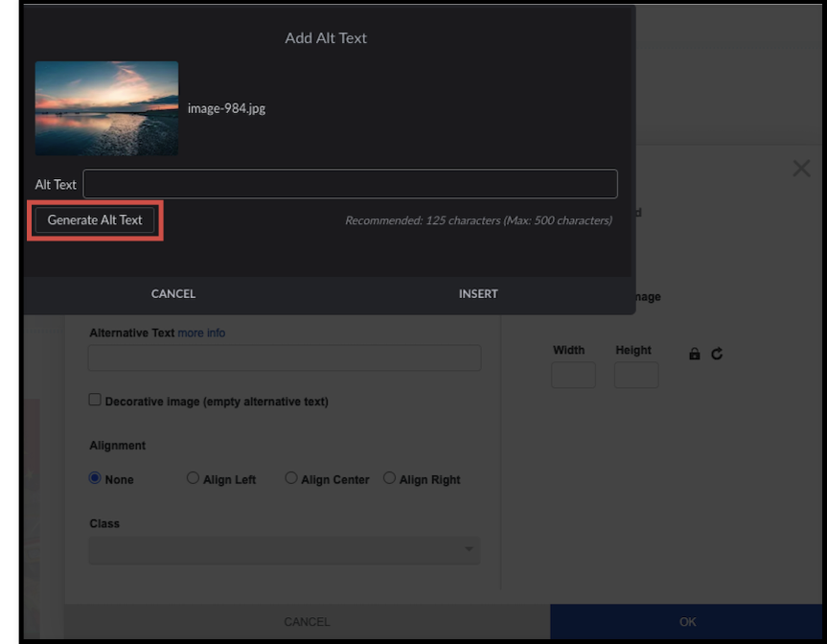Choose Align Center radio button
The width and height of the screenshot is (827, 644).
[x=291, y=478]
